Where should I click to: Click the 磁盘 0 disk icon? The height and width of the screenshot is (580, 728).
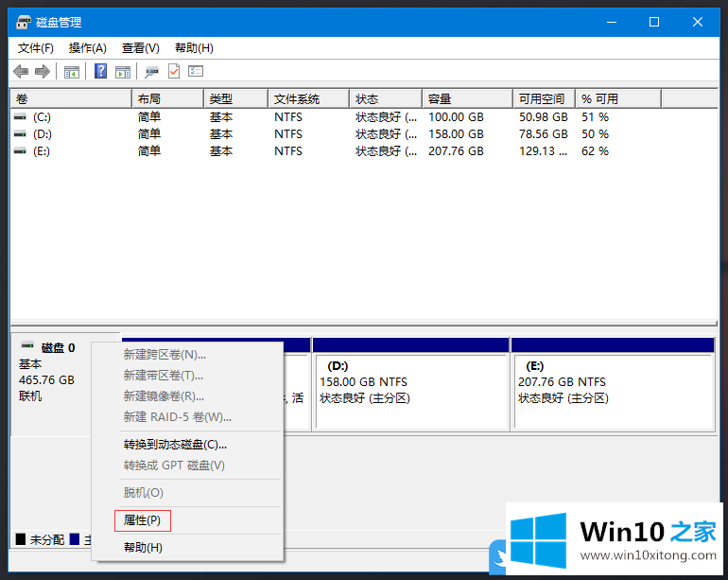27,345
